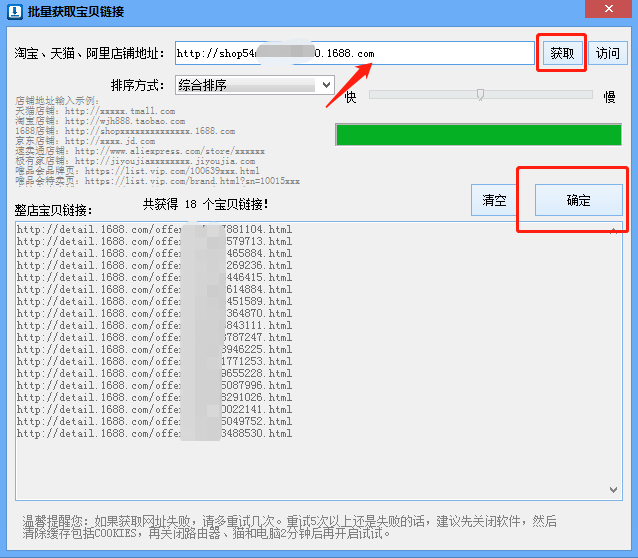Viewport: 638px width, 558px height.
Task: Click scroll up arrow in links list
Action: tap(614, 231)
